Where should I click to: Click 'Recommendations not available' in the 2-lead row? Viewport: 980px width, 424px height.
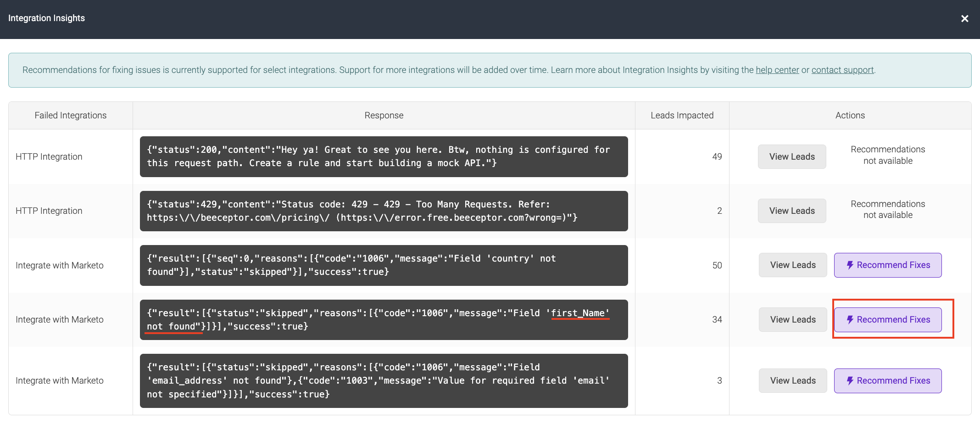click(x=888, y=209)
